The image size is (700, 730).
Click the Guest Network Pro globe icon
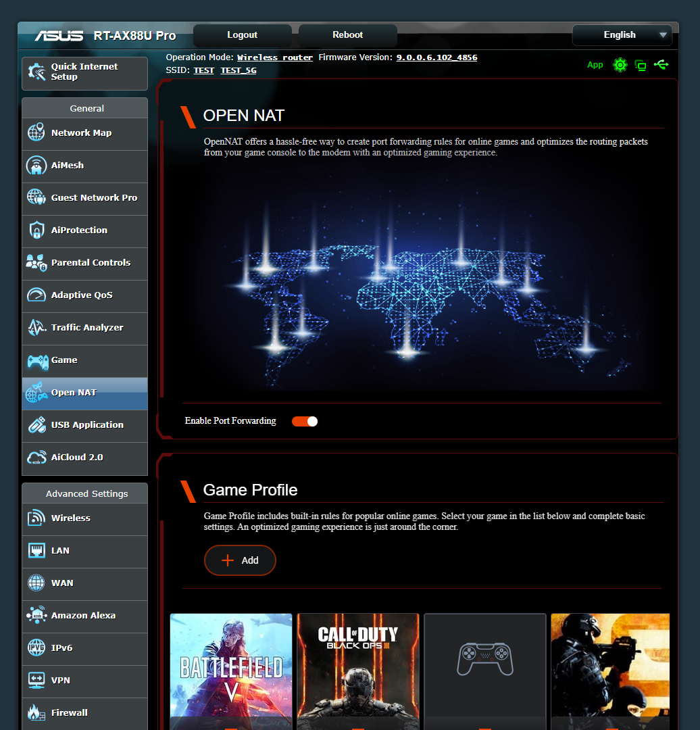[36, 197]
